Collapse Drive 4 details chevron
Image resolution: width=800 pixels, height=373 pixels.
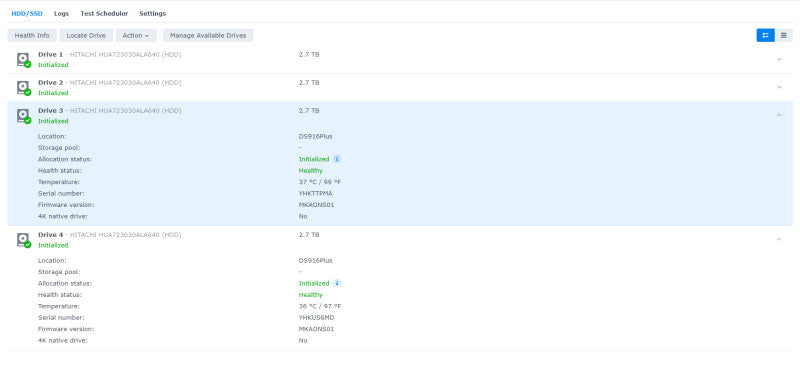tap(779, 239)
